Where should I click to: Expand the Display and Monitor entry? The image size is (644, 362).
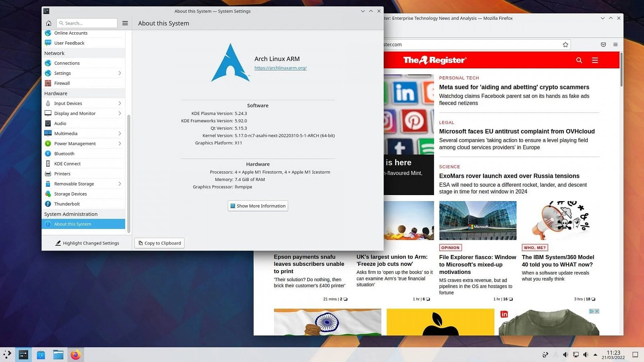[x=120, y=113]
